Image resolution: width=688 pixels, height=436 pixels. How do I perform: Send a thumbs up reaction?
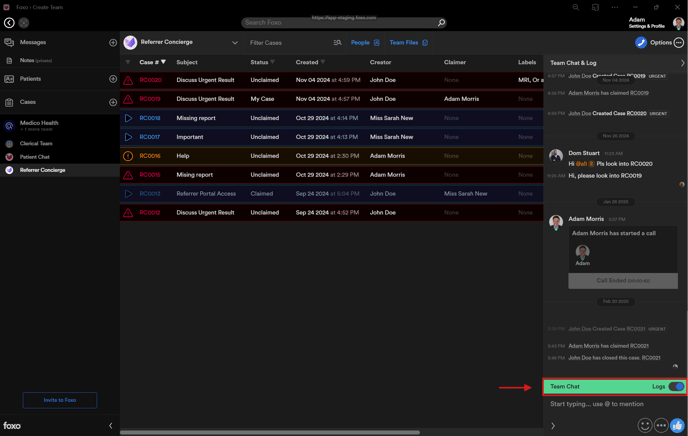pos(677,425)
